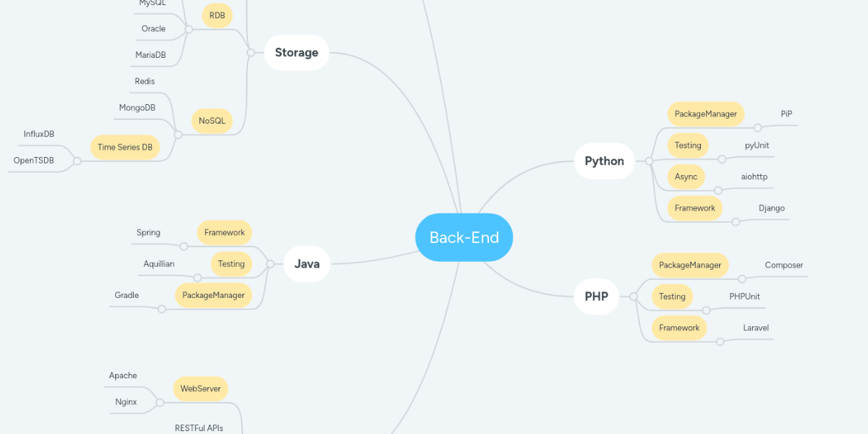The image size is (868, 434).
Task: Collapse the Time Series DB circle
Action: [x=77, y=161]
